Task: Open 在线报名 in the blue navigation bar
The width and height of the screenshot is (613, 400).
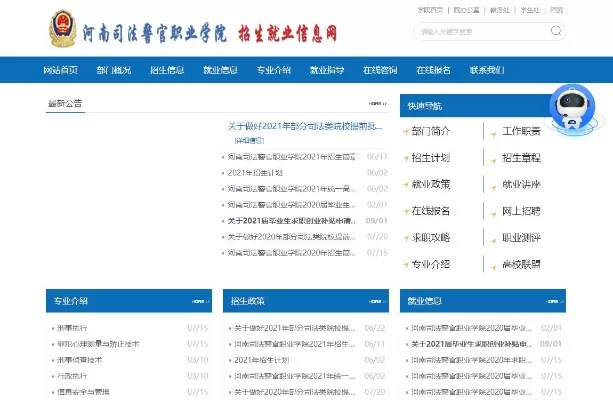Action: click(x=433, y=70)
